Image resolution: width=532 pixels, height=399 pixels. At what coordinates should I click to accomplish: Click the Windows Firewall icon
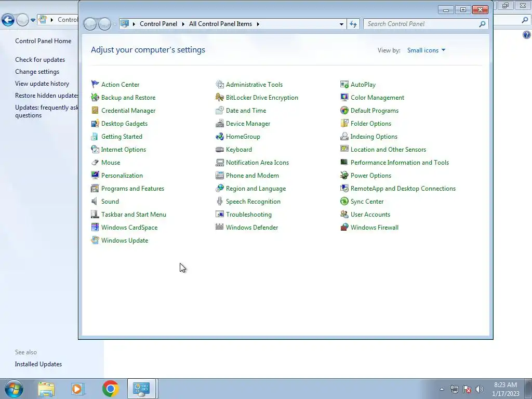(344, 228)
